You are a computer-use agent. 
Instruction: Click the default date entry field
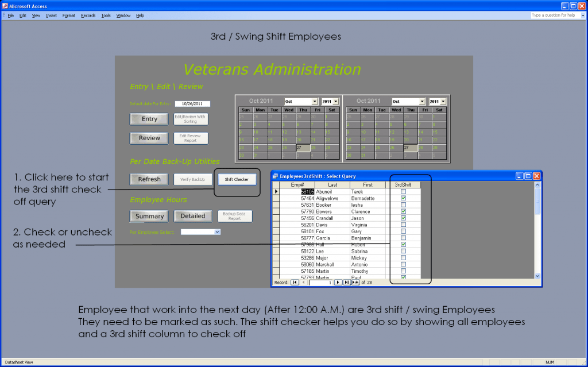click(x=192, y=104)
